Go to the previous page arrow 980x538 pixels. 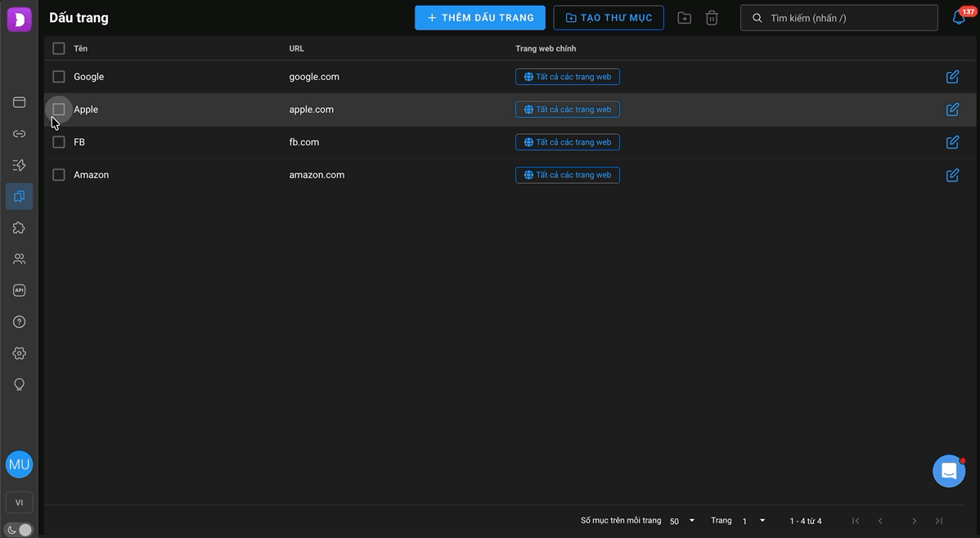point(880,521)
